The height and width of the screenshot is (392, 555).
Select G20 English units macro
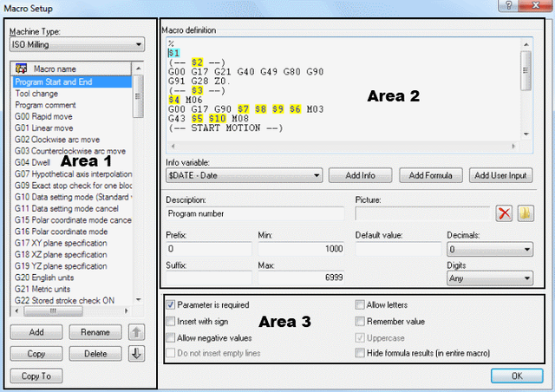[x=72, y=278]
